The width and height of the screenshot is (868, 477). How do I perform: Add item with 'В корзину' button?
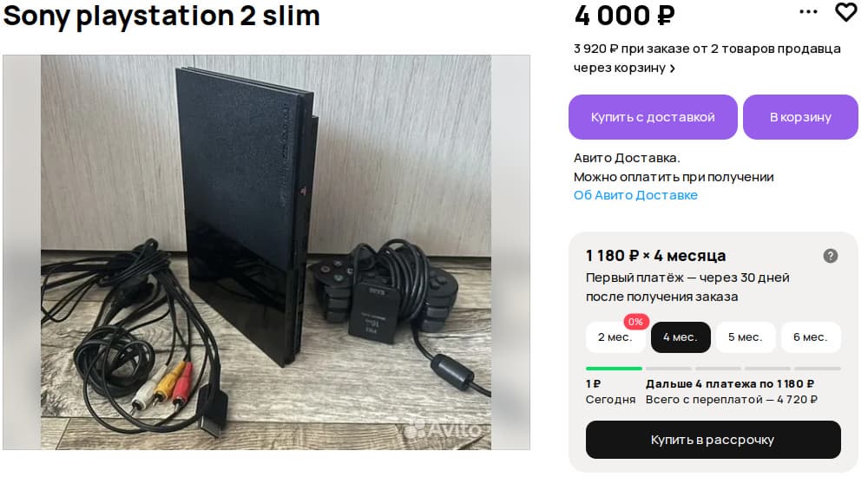coord(800,117)
